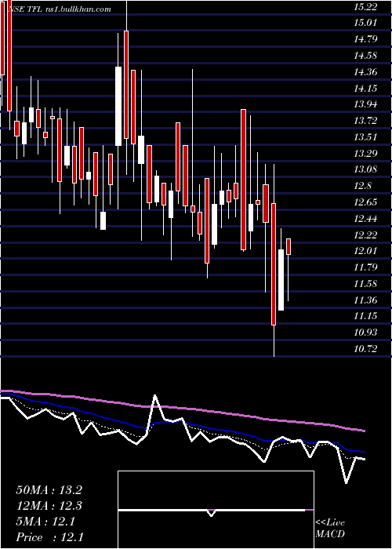Click the 15.01 price axis label
This screenshot has height=549, width=392.
coord(365,23)
